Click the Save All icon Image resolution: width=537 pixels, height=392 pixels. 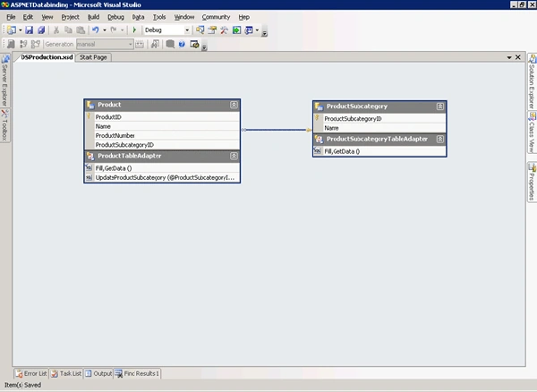[x=41, y=30]
